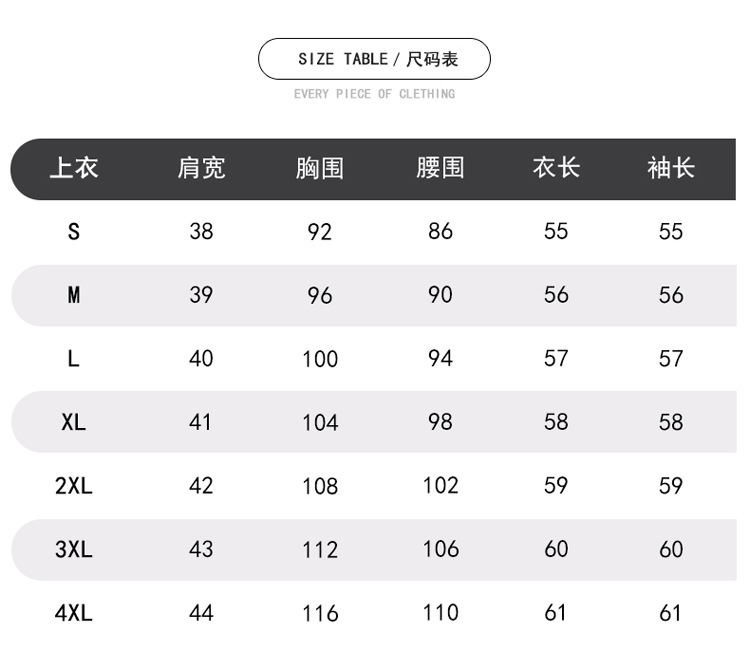Select the 肩宽 column header
Screen dimensions: 750x670
201,168
